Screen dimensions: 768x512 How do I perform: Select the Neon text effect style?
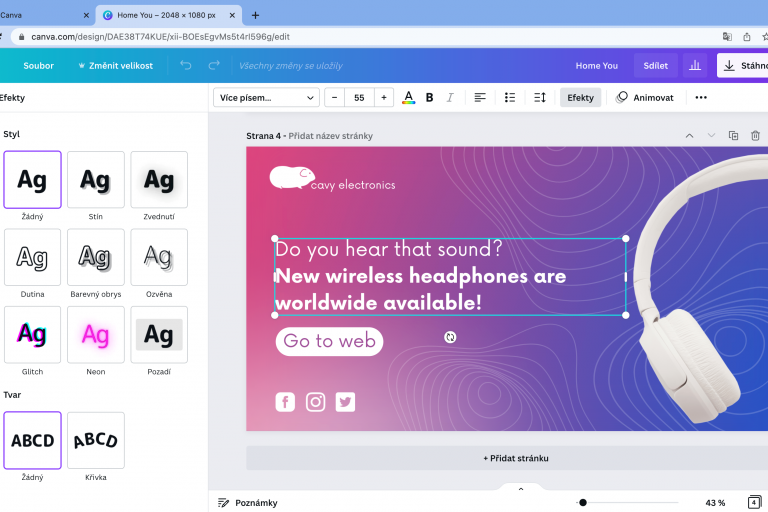(x=96, y=334)
